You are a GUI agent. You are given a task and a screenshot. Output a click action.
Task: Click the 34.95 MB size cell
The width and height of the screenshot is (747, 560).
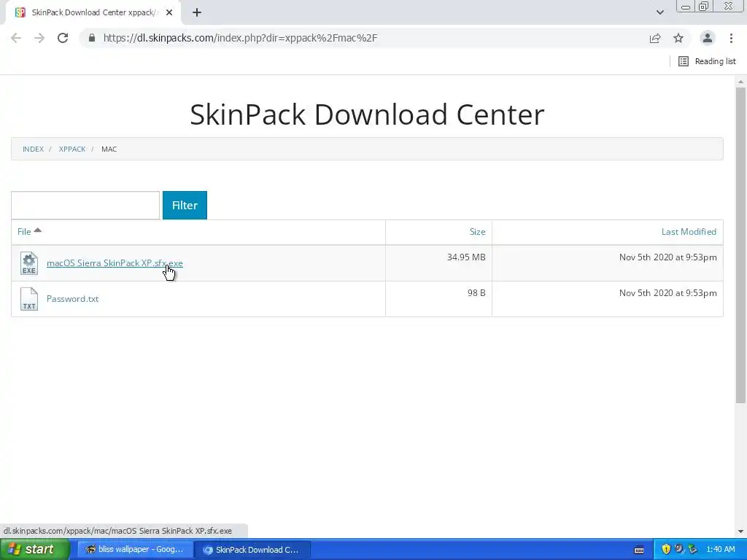coord(466,257)
